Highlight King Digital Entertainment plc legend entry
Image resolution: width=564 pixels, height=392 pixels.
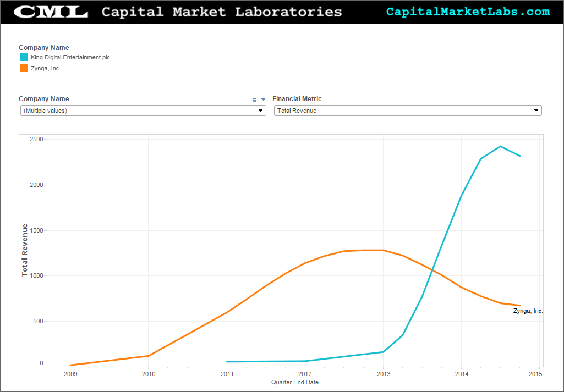coord(70,57)
